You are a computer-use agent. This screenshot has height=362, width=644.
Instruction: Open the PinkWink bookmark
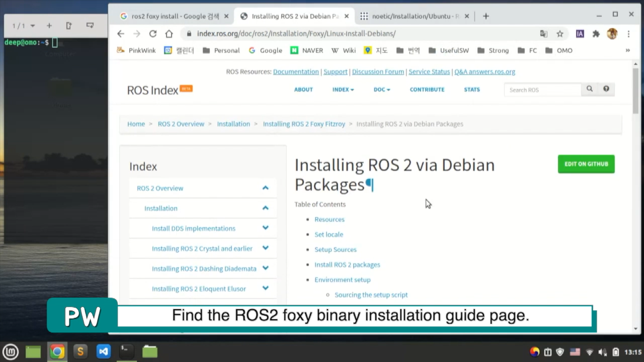click(x=136, y=50)
